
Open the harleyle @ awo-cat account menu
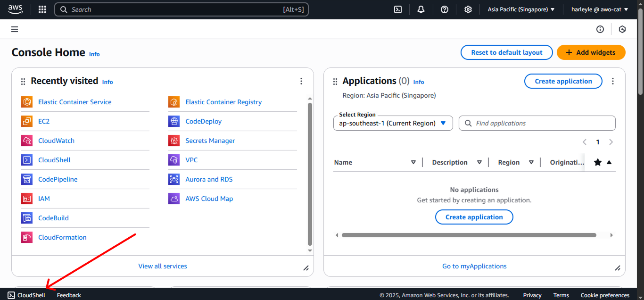pyautogui.click(x=599, y=9)
